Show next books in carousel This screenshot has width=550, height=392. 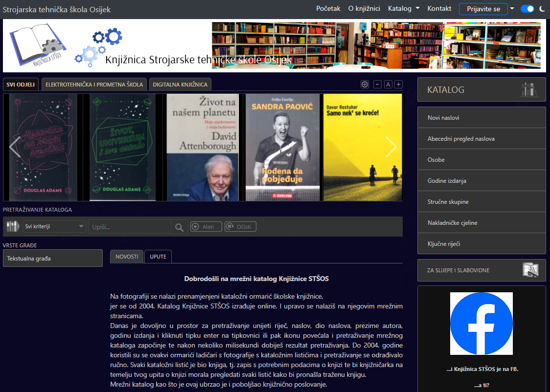tap(391, 147)
